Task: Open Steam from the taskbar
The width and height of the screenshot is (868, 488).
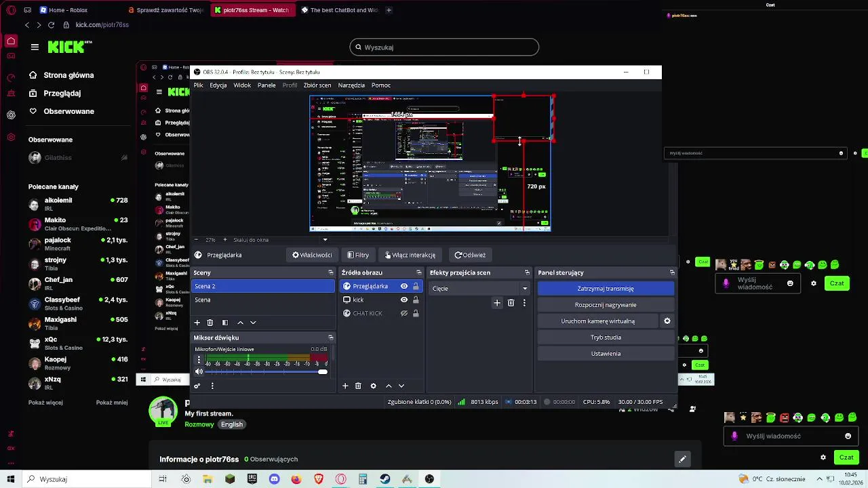Action: (x=384, y=479)
